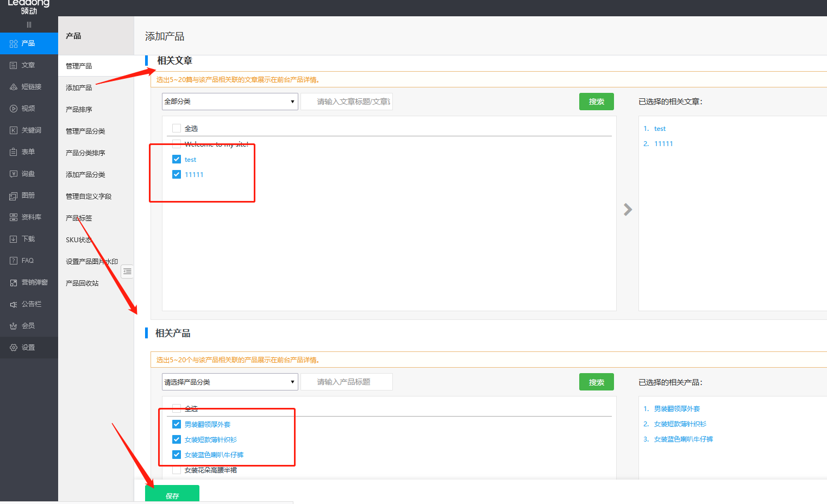Open the 视频 sidebar icon
Image resolution: width=827 pixels, height=504 pixels.
coord(14,109)
